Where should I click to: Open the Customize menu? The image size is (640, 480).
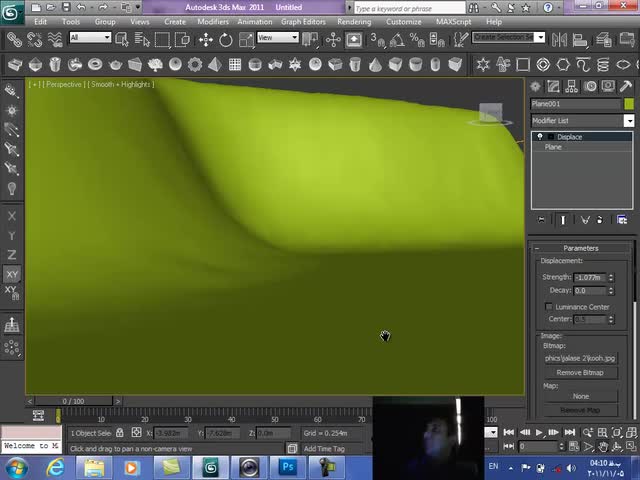(x=404, y=22)
